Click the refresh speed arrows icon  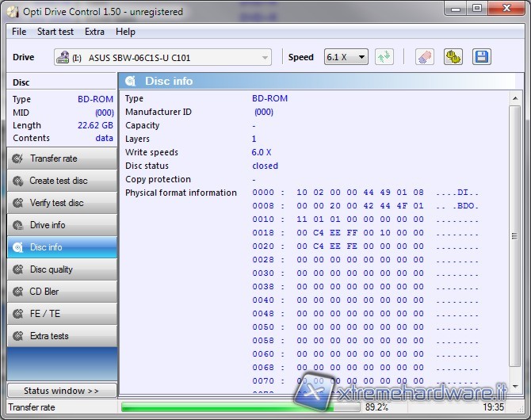click(x=385, y=57)
